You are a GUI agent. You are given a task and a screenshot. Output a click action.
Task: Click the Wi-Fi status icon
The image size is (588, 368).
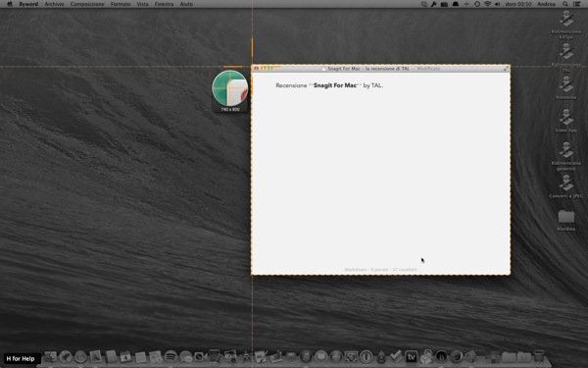click(487, 4)
